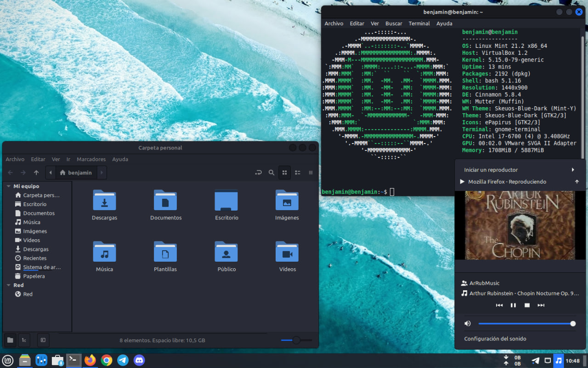
Task: Click the toggle location entry icon
Action: click(x=258, y=172)
